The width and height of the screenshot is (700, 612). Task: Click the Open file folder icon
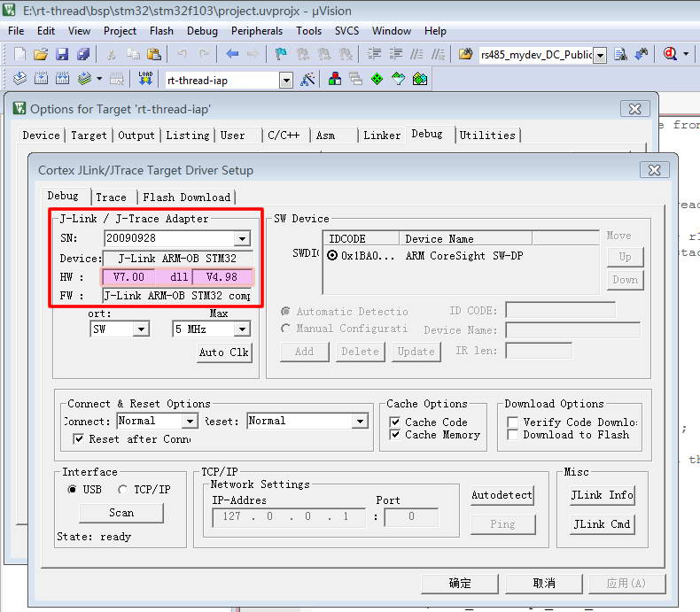[x=40, y=54]
